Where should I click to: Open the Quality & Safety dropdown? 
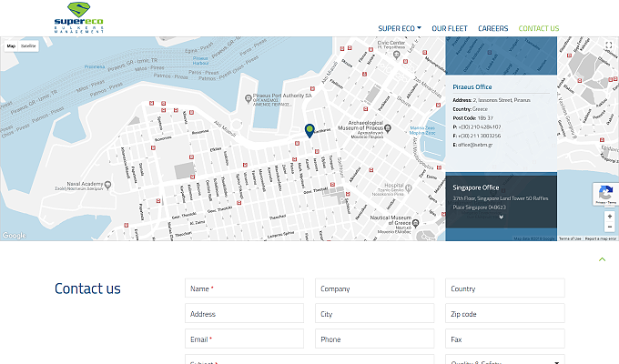pos(505,359)
